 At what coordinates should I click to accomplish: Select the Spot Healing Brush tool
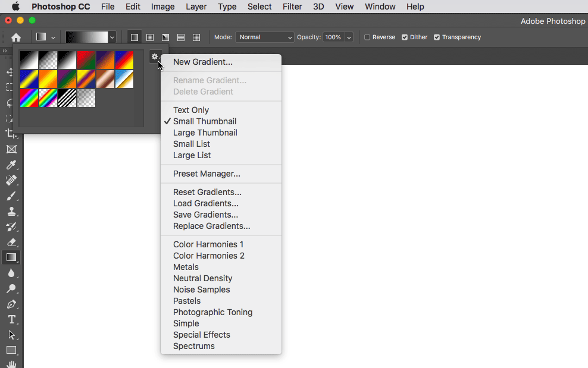(12, 180)
